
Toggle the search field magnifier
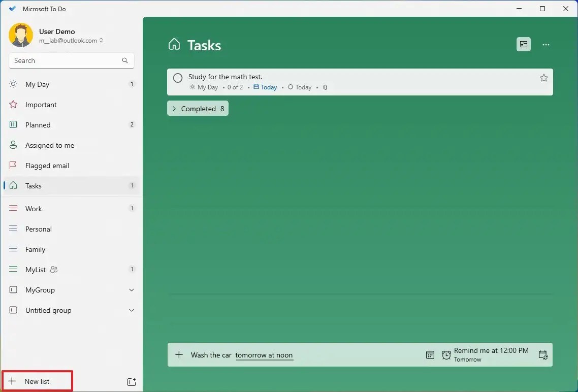(x=124, y=60)
